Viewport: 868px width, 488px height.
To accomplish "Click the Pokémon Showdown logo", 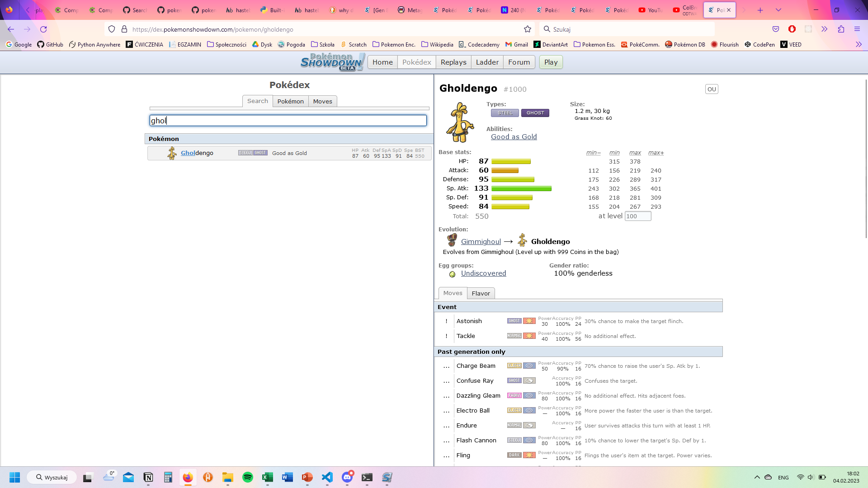I will 332,62.
